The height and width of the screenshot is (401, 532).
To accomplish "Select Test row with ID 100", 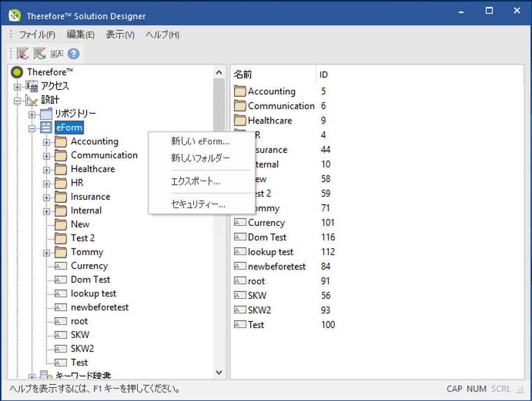I will point(256,325).
